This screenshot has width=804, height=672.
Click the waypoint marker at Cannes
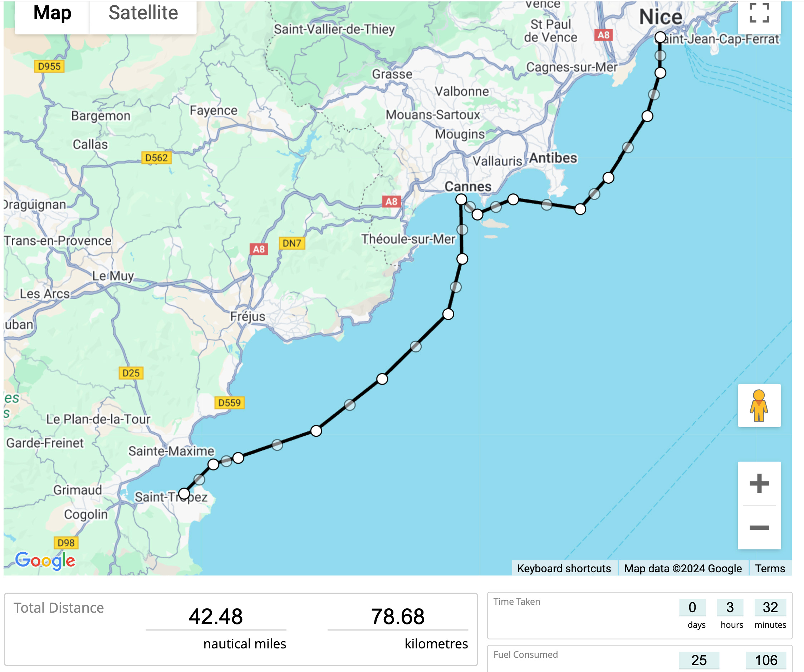pos(461,199)
